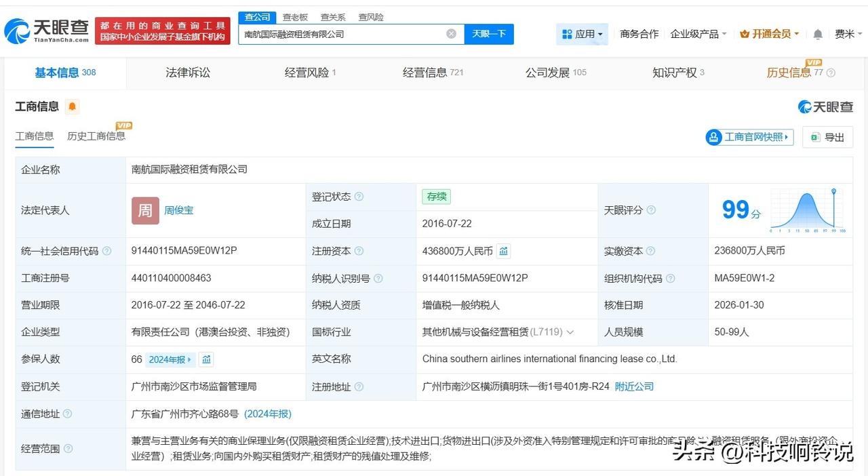Open the 公司发展 tab
This screenshot has height=476, width=868.
click(x=556, y=73)
